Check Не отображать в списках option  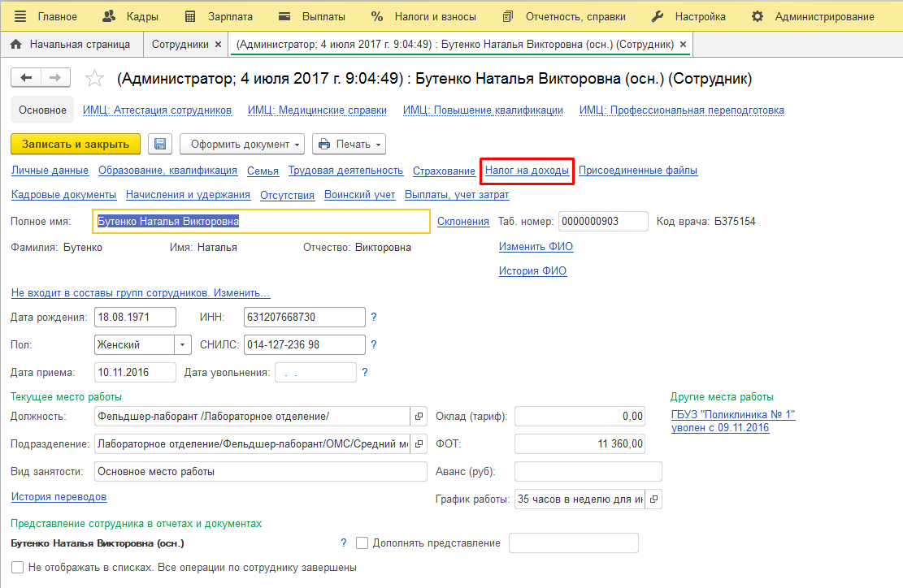pos(18,567)
